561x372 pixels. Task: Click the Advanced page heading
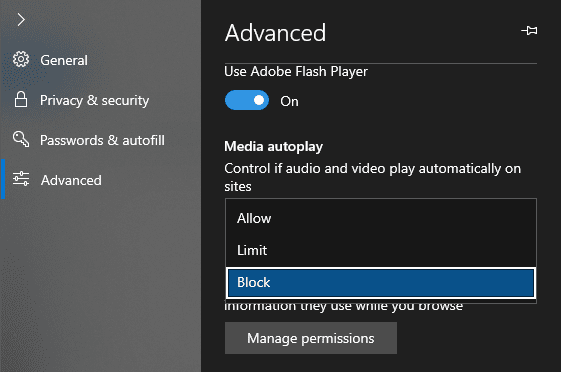275,33
